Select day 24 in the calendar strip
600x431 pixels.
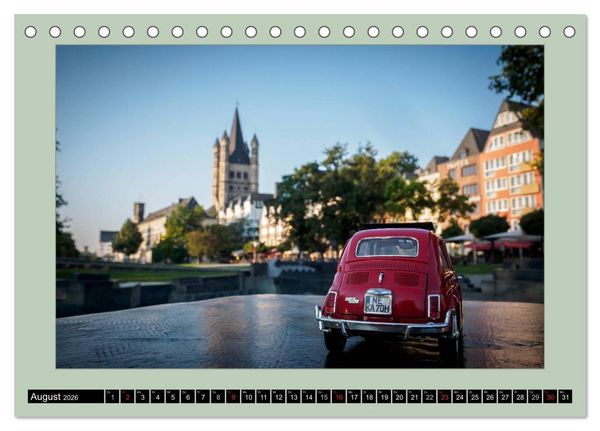pyautogui.click(x=460, y=397)
